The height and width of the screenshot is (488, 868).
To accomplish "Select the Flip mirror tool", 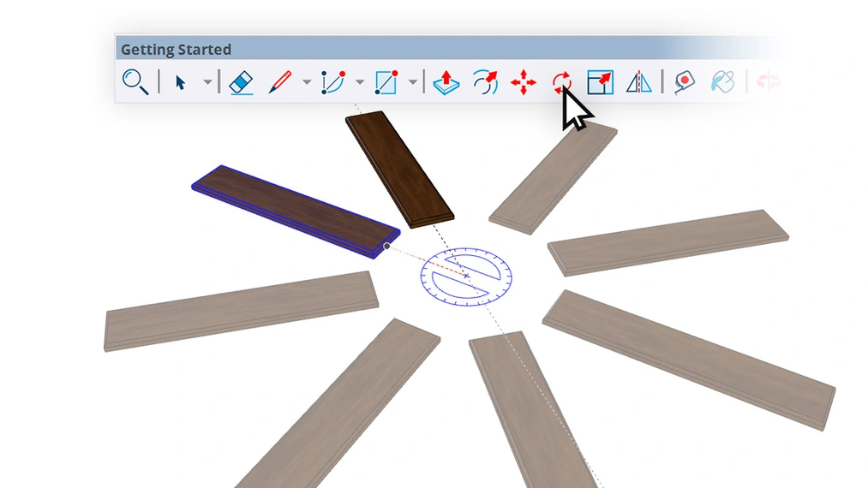I will tap(638, 82).
